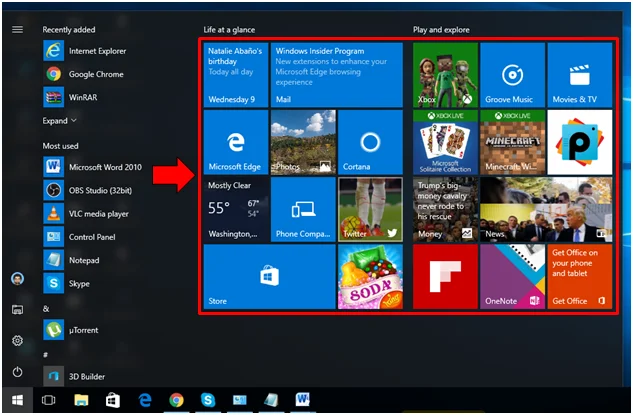Open the PicsArt tile
The width and height of the screenshot is (633, 415).
[580, 142]
